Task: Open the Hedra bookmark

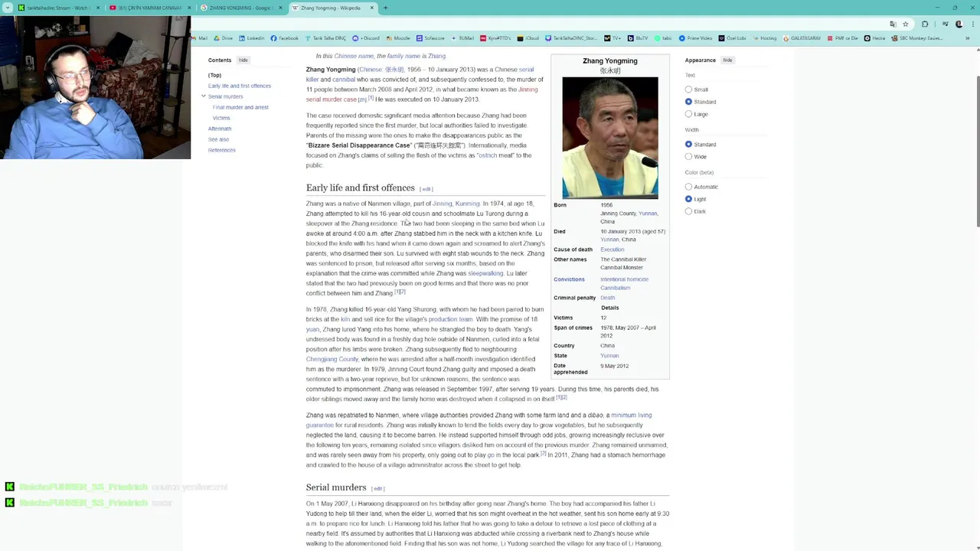Action: [x=874, y=38]
